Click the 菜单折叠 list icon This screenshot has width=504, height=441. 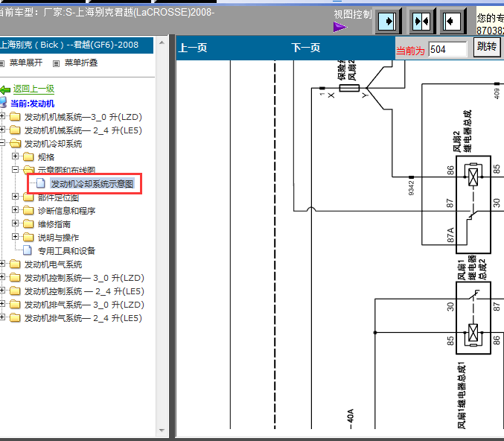[56, 63]
